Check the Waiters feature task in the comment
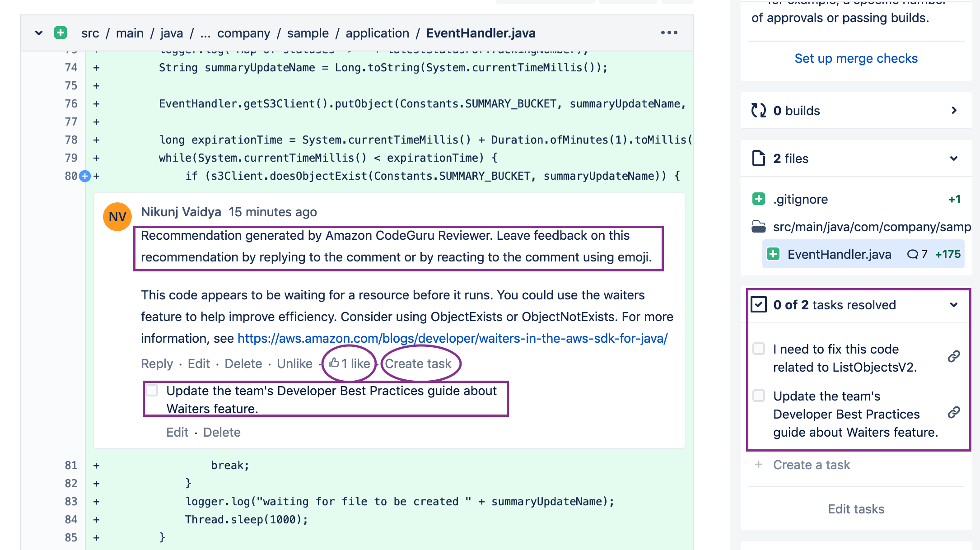The width and height of the screenshot is (980, 550). tap(152, 391)
